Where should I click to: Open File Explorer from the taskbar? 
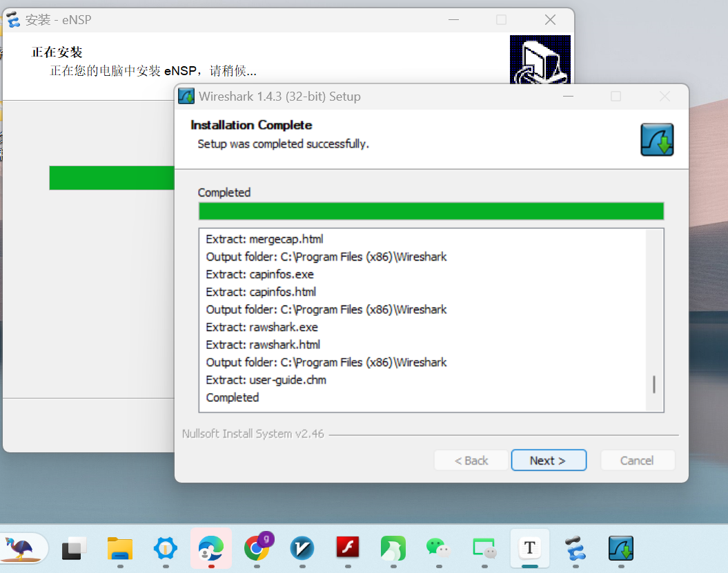click(x=120, y=549)
